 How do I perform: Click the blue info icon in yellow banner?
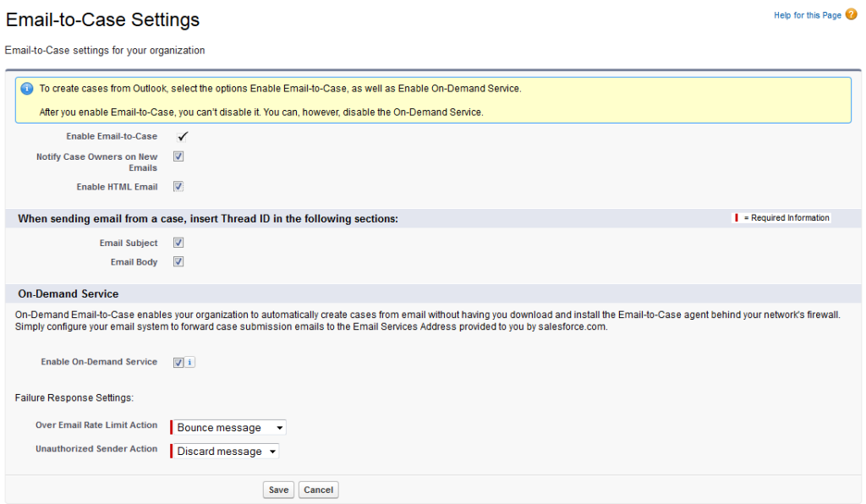tap(27, 89)
